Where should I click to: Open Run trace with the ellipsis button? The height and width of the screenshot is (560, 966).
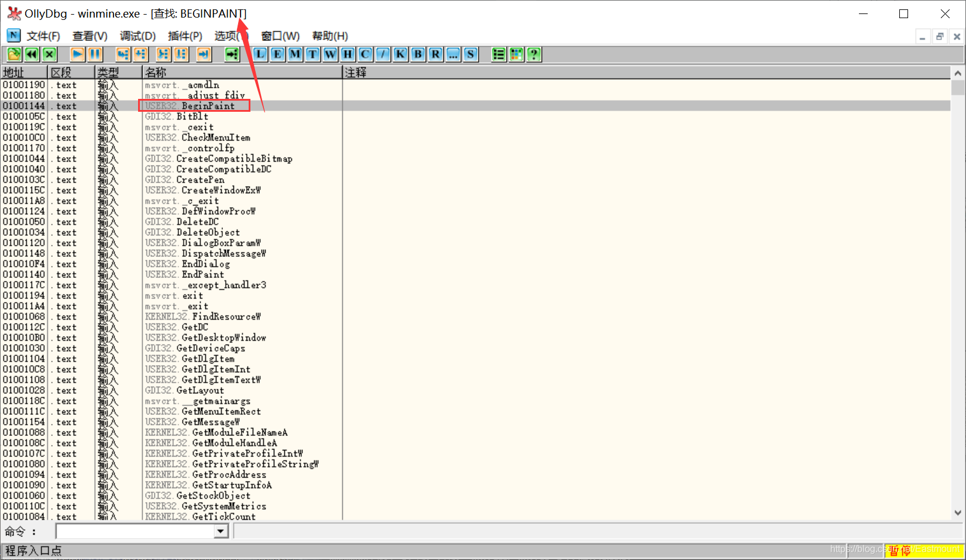pos(453,54)
